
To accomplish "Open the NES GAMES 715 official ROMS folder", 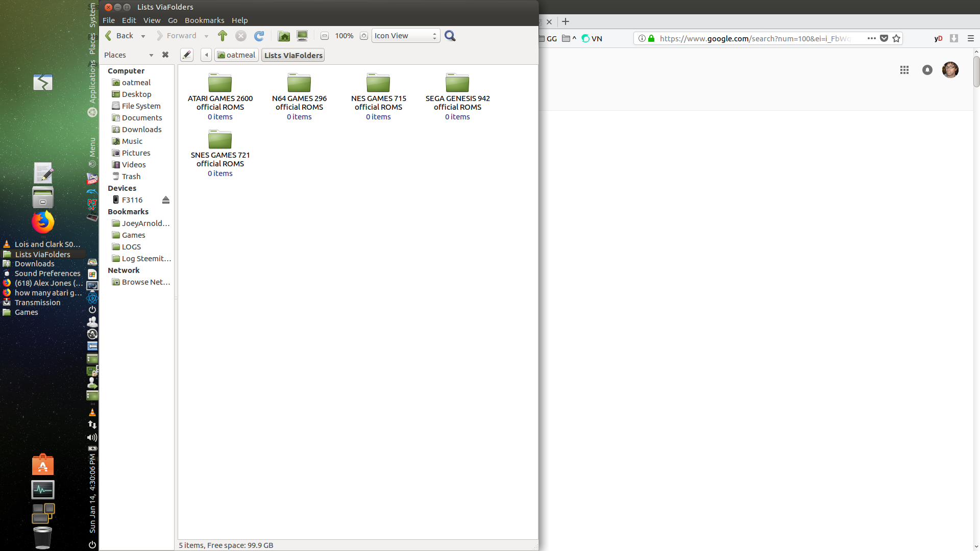I will [x=378, y=97].
